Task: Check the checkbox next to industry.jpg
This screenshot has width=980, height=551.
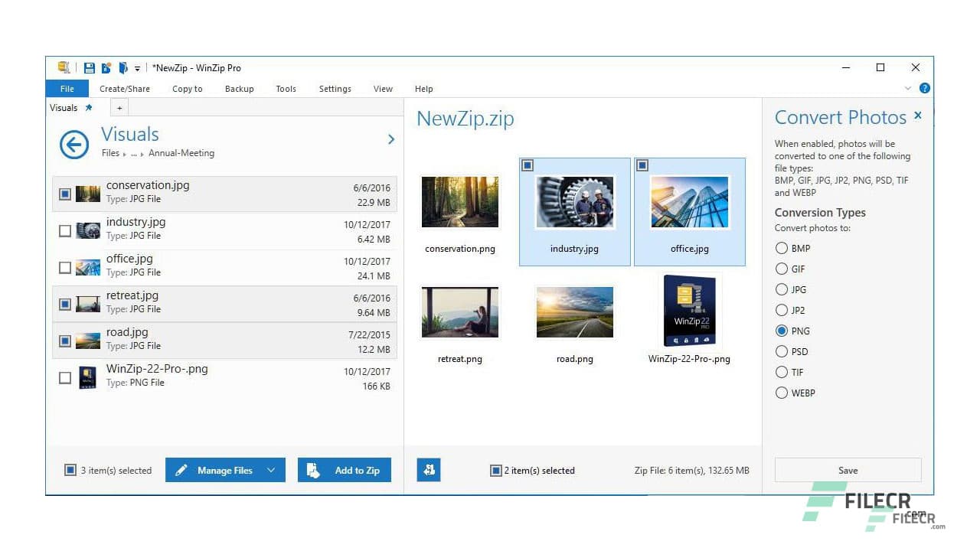Action: click(64, 230)
